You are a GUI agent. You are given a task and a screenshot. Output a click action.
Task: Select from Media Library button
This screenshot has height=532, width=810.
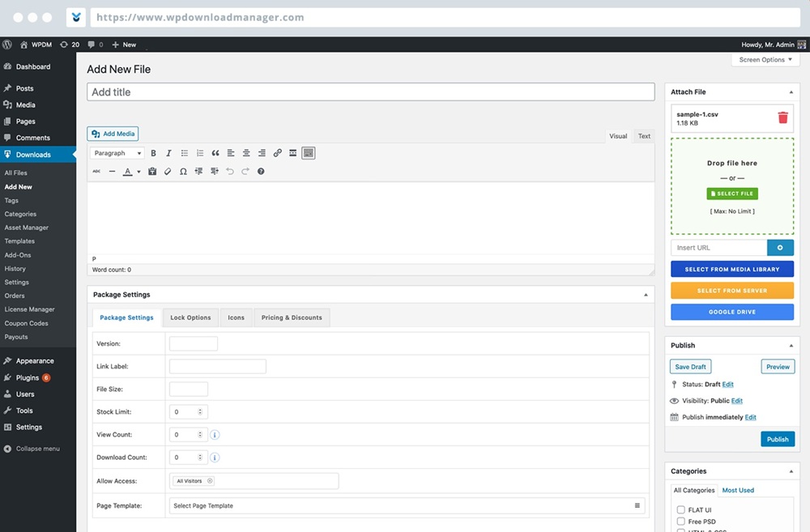tap(732, 269)
